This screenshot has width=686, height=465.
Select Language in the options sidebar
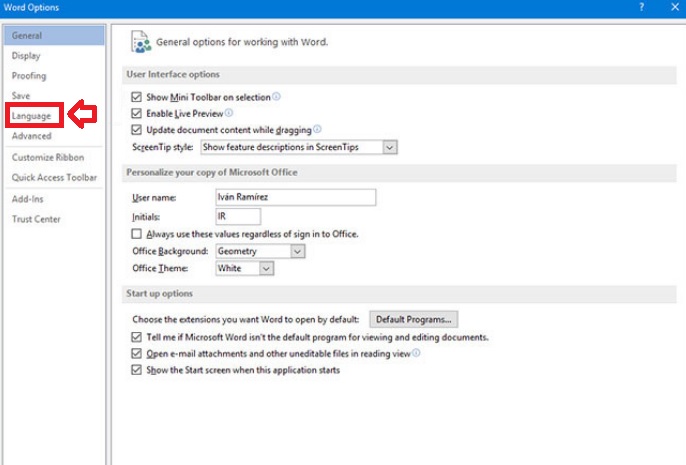[x=32, y=116]
